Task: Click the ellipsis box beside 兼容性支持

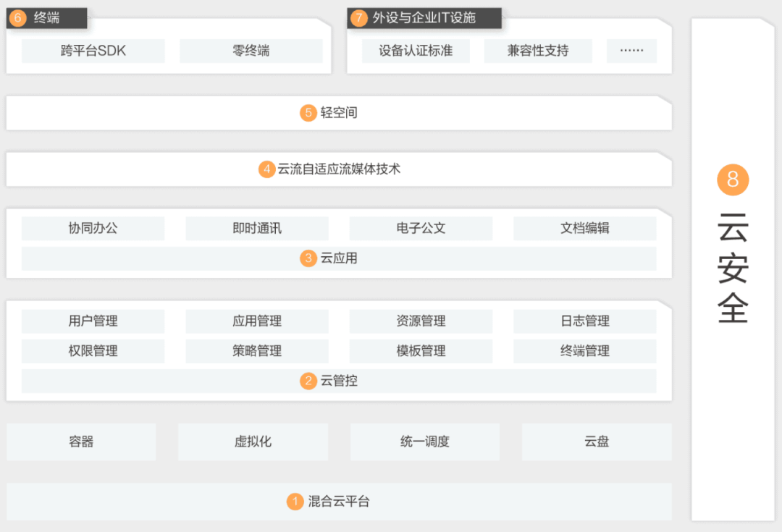Action: (x=631, y=51)
